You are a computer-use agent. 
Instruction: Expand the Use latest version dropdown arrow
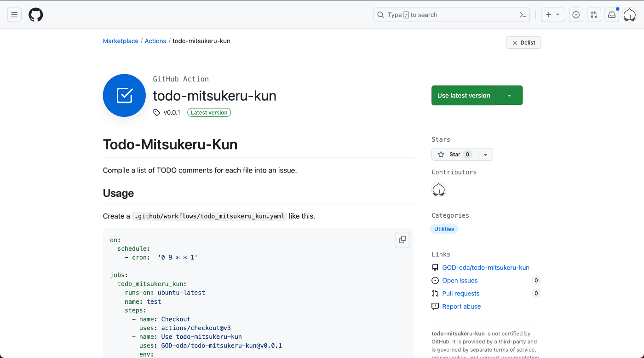coord(509,95)
